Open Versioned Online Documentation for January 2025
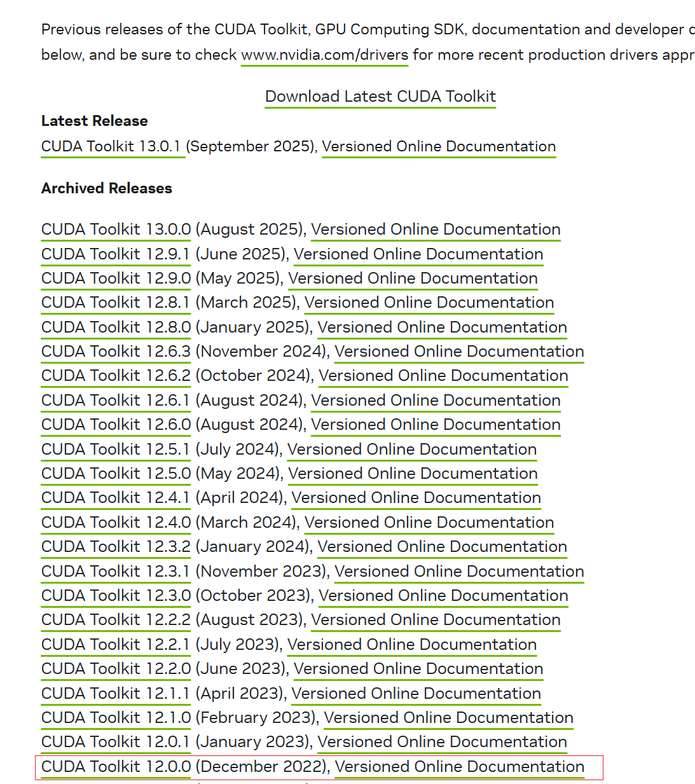This screenshot has height=784, width=695. [443, 327]
